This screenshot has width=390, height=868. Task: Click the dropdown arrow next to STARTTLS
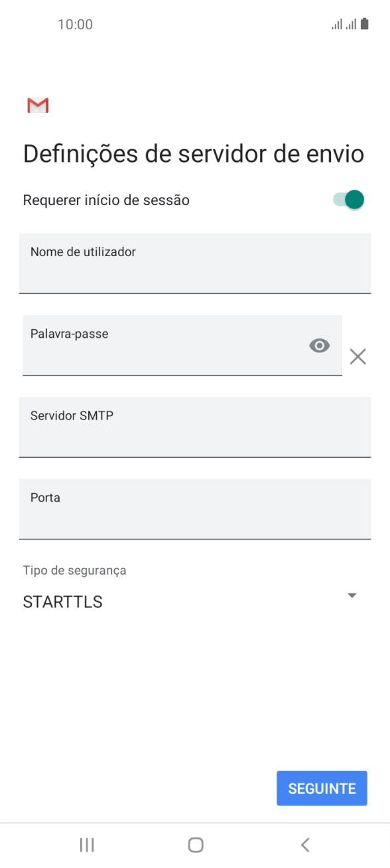352,595
